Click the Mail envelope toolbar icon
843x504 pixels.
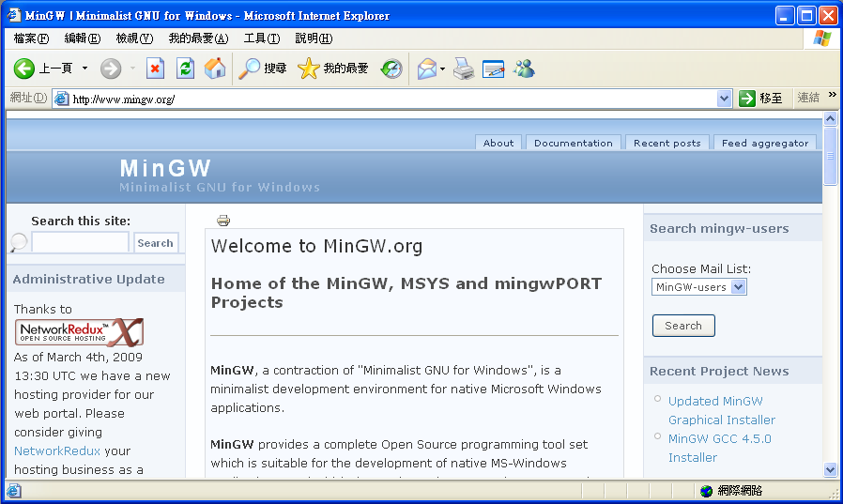pos(427,69)
